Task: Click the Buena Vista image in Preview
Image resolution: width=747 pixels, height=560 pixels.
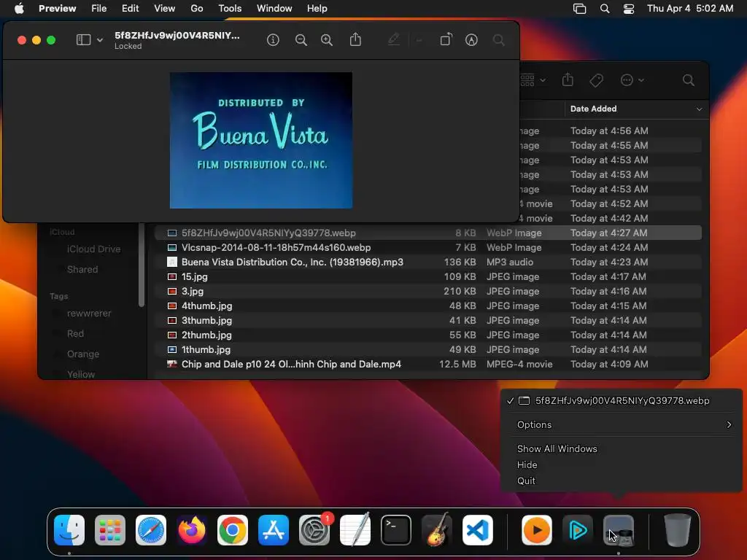Action: (261, 141)
